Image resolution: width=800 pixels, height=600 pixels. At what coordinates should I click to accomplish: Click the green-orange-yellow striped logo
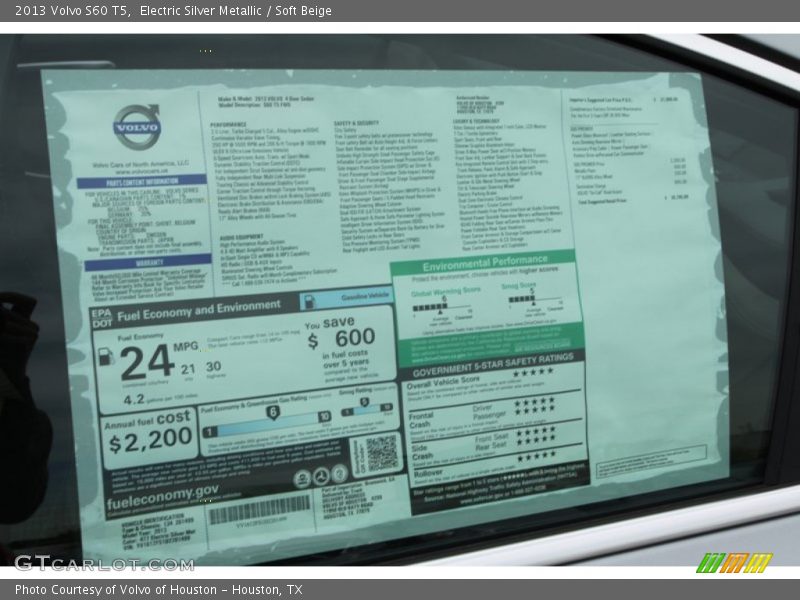(735, 563)
